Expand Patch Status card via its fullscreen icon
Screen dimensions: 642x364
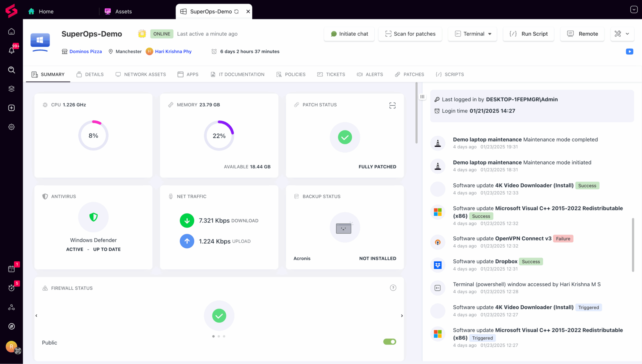coord(392,106)
